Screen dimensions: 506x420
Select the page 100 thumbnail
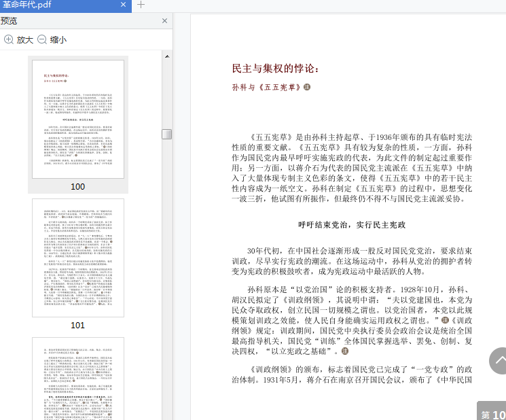point(78,119)
